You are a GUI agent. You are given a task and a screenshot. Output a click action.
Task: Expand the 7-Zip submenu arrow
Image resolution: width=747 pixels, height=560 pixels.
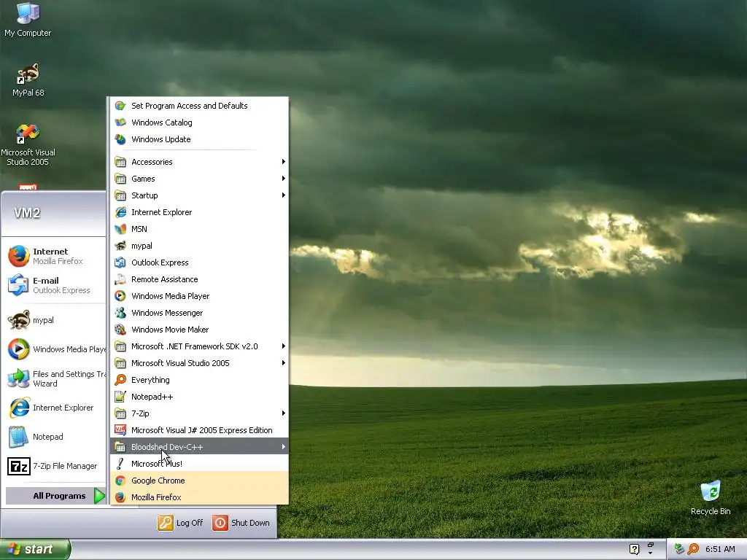tap(284, 413)
